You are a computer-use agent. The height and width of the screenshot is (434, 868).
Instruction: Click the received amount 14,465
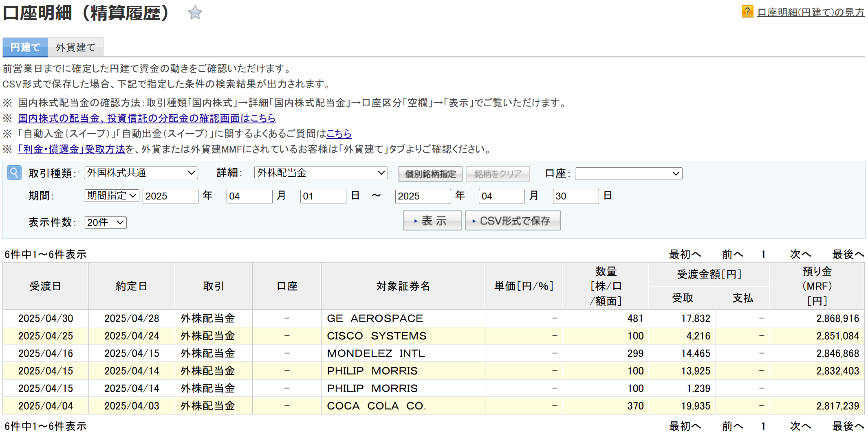coord(696,353)
